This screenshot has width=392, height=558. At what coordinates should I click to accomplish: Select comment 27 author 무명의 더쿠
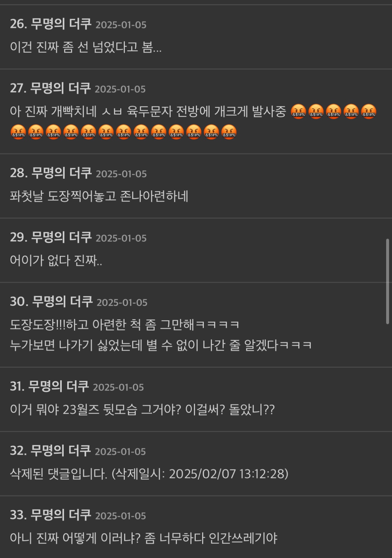click(60, 88)
